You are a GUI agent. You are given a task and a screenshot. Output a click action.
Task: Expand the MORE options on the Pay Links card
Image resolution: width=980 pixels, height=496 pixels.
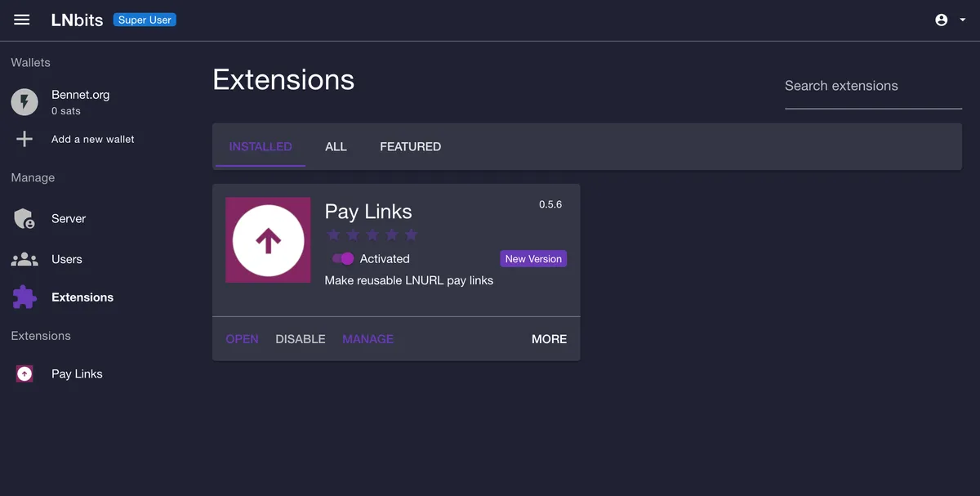[549, 338]
